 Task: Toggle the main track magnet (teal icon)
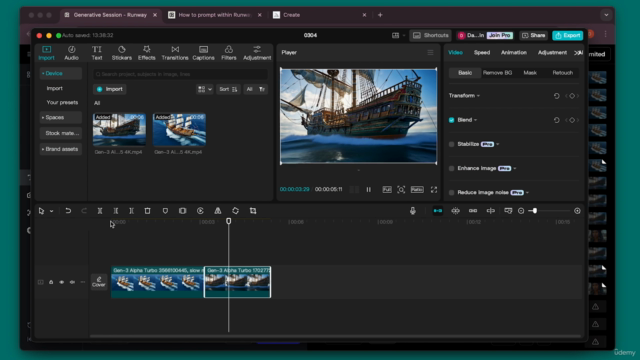pos(438,211)
